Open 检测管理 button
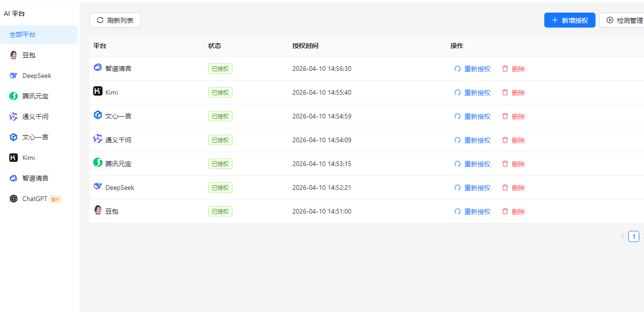The width and height of the screenshot is (644, 312). (622, 20)
